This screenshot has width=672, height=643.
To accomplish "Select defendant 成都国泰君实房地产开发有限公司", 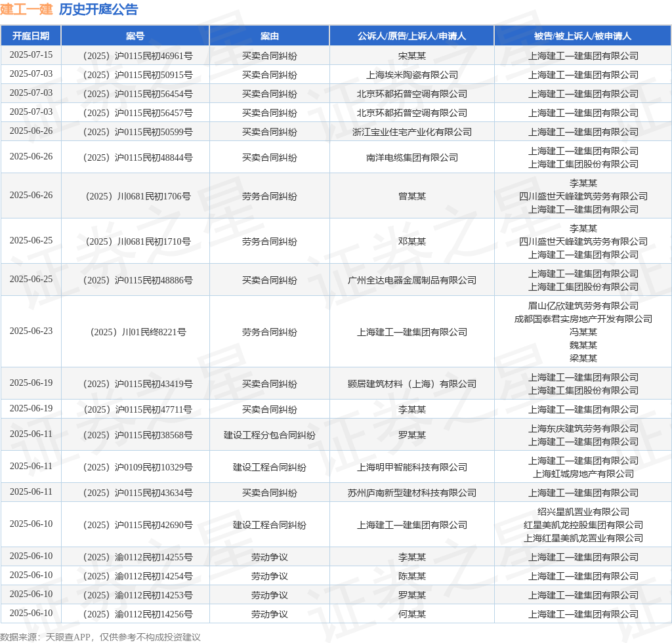I will pos(583,319).
